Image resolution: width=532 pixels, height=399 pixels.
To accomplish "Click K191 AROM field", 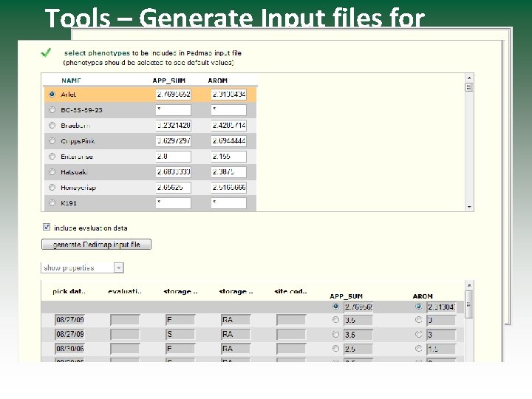I will pos(228,203).
